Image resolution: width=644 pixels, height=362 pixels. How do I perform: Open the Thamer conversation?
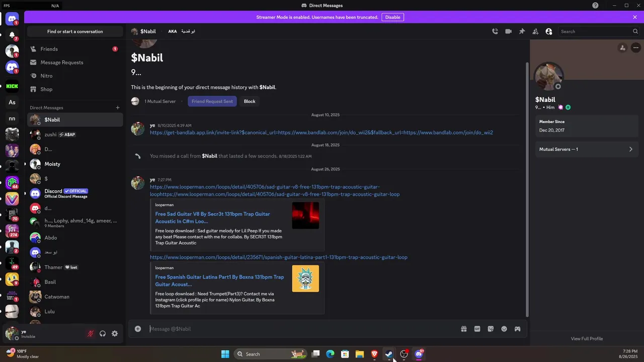pos(75,267)
